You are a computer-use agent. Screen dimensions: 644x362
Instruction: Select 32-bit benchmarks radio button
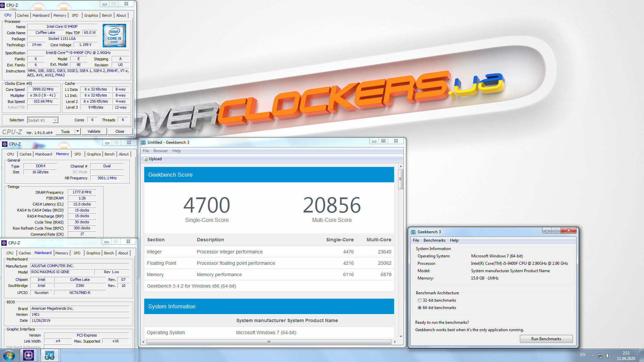[x=420, y=300]
